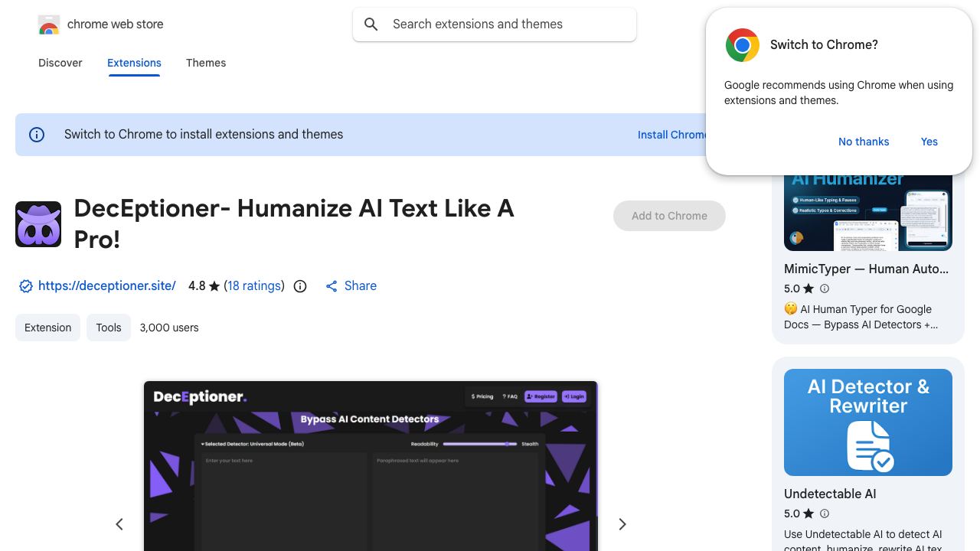Click the Selected Detector: Universal Mode dropdown
This screenshot has height=551, width=980.
(253, 444)
